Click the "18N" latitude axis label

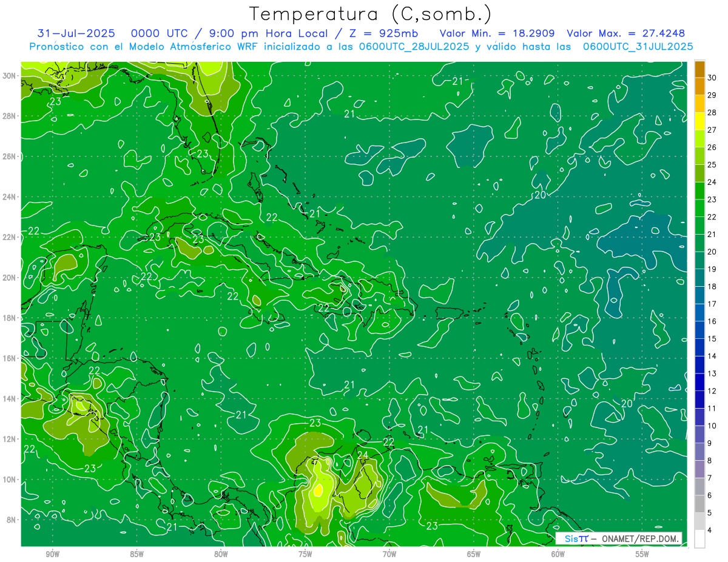(9, 318)
